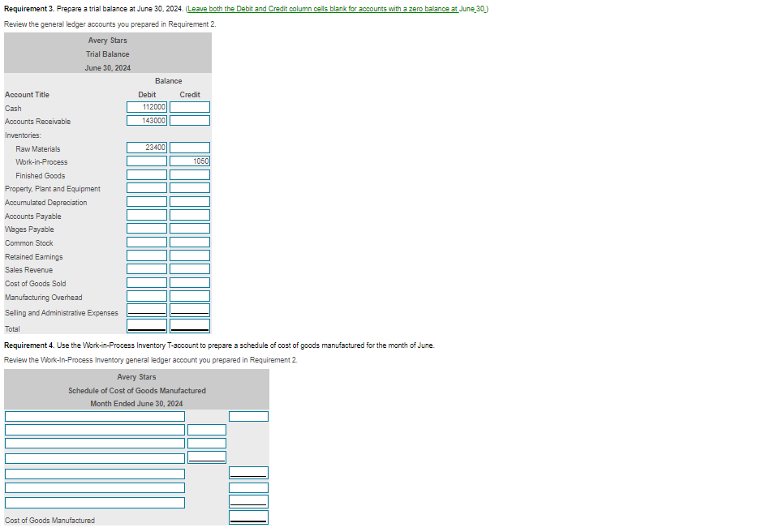Click the Accounts Payable credit input

tap(190, 215)
